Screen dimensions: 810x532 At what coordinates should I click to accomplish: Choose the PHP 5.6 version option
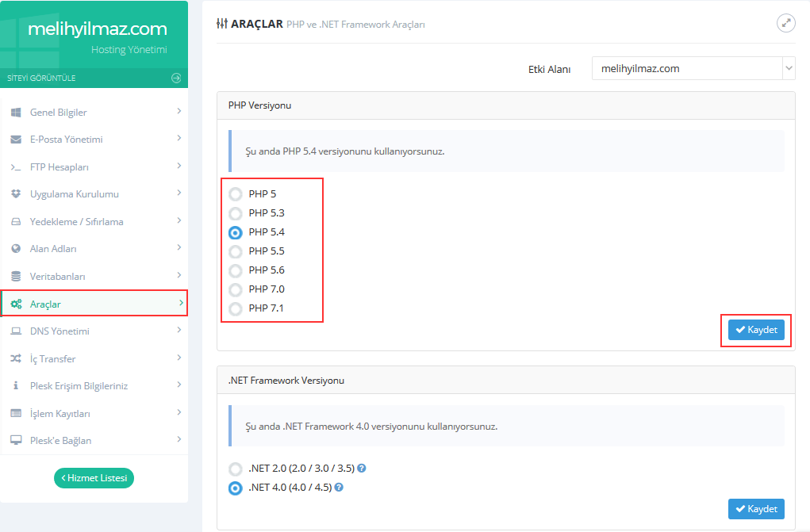click(x=236, y=270)
